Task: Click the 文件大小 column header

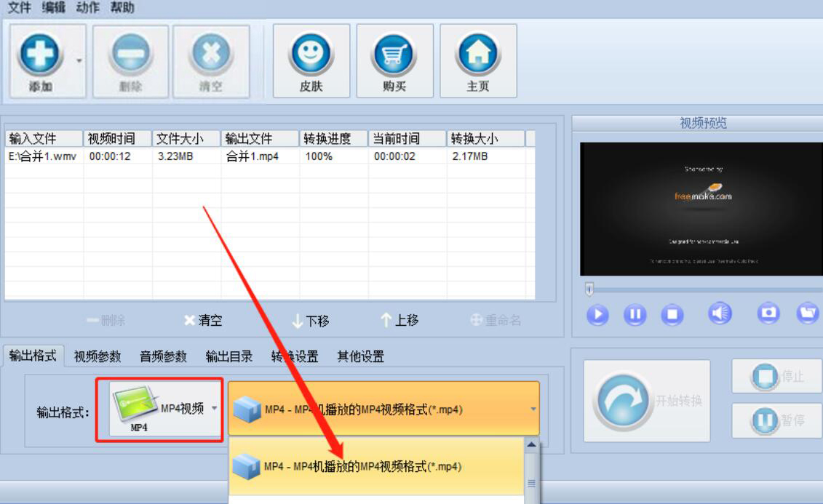Action: pos(186,138)
